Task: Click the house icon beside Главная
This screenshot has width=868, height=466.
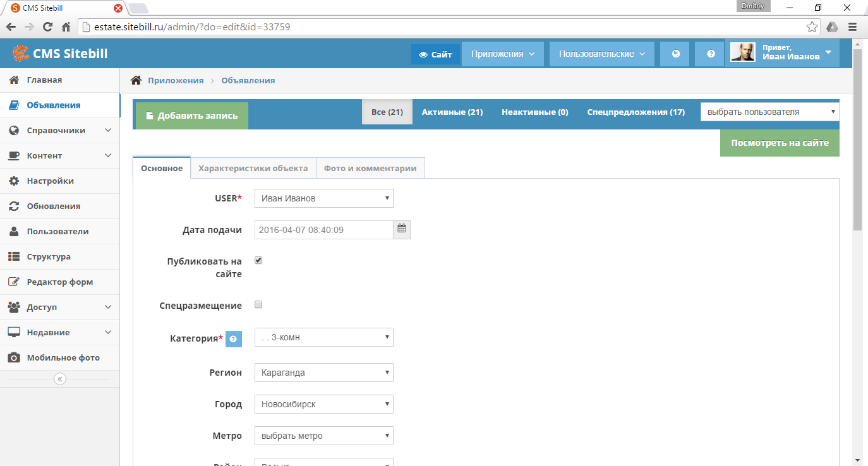Action: point(14,80)
